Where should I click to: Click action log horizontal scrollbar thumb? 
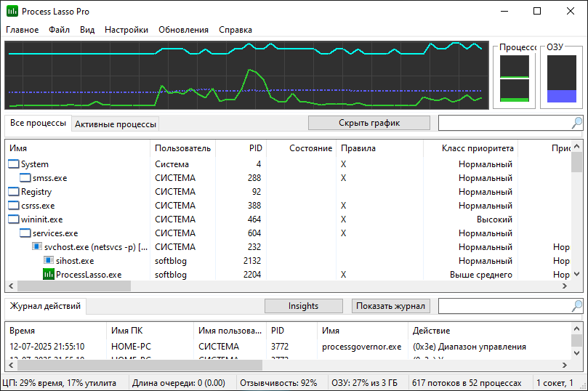(x=140, y=365)
